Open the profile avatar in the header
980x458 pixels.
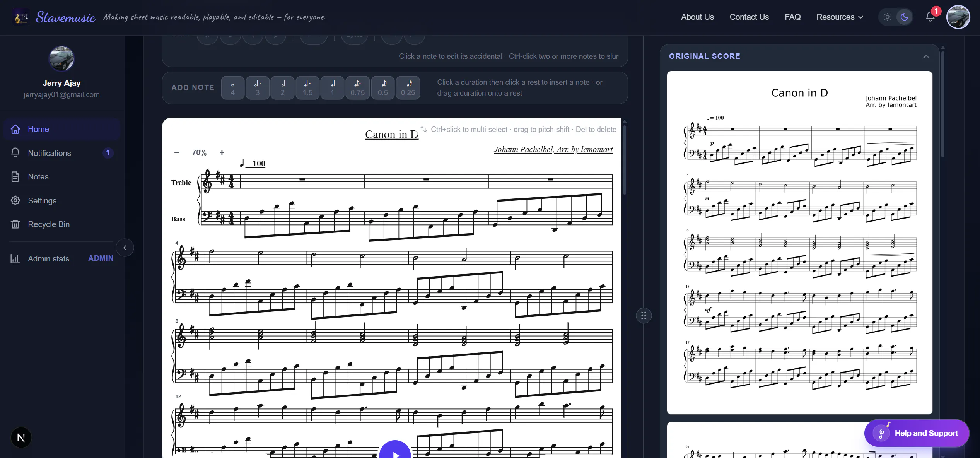[x=958, y=17]
